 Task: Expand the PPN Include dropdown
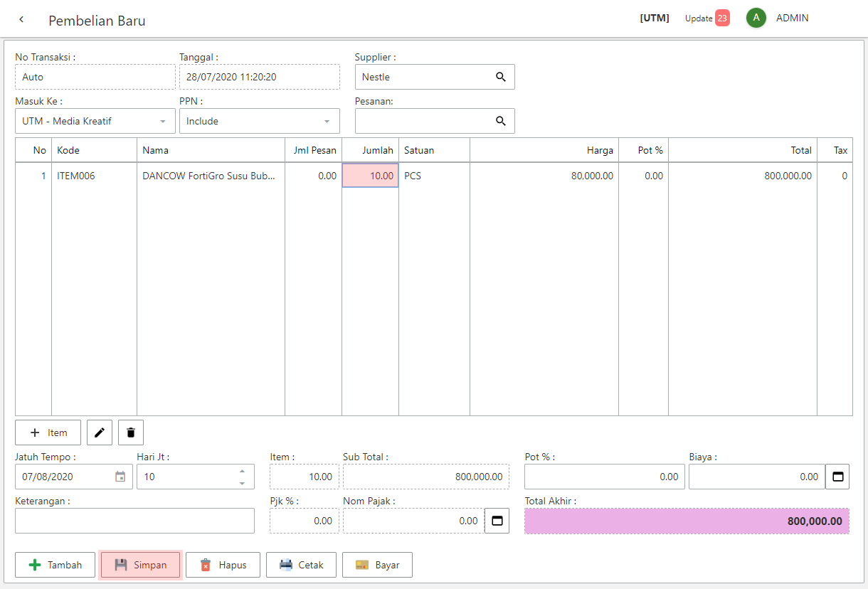tap(327, 122)
